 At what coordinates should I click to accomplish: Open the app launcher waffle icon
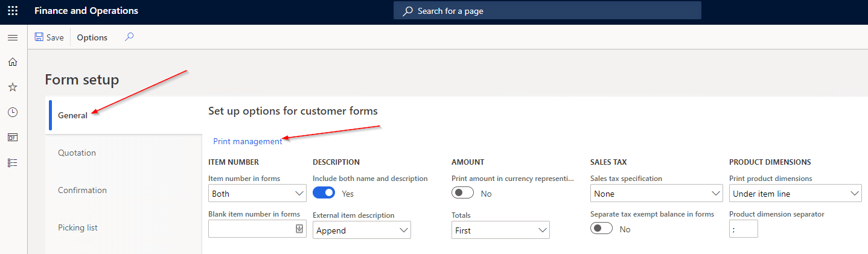click(13, 11)
